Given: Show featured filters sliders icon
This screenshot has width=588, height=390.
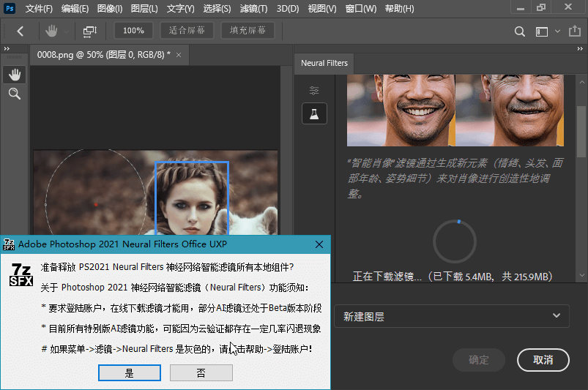Looking at the screenshot, I should [314, 90].
